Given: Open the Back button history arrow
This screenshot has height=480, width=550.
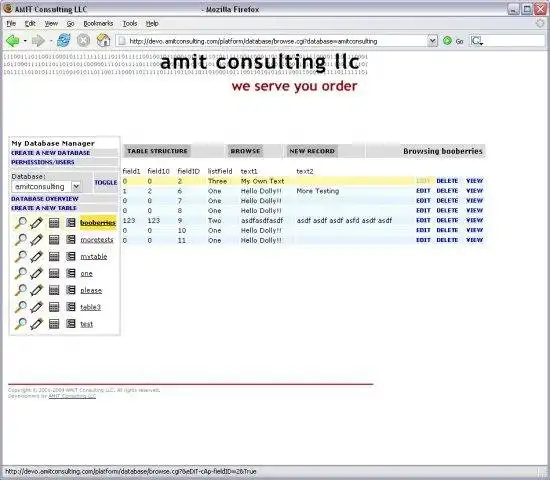Looking at the screenshot, I should coord(25,41).
